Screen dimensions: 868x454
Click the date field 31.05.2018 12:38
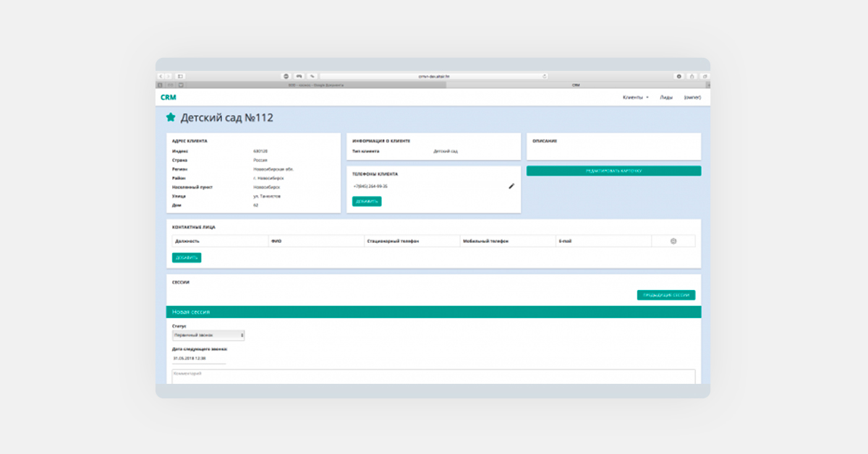pos(199,358)
